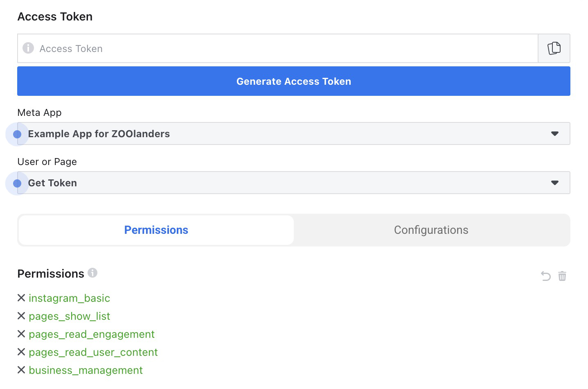Delete all permissions with trash icon
The image size is (588, 389).
[x=562, y=276]
